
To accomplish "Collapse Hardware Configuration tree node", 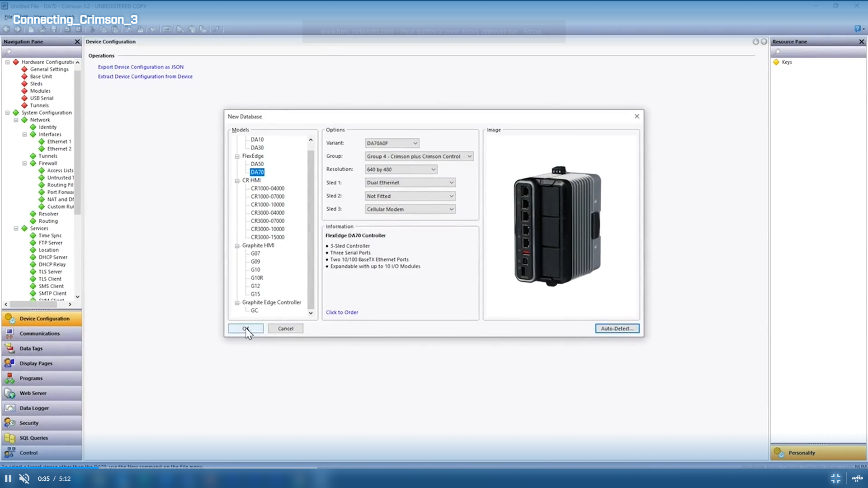I will tap(7, 62).
